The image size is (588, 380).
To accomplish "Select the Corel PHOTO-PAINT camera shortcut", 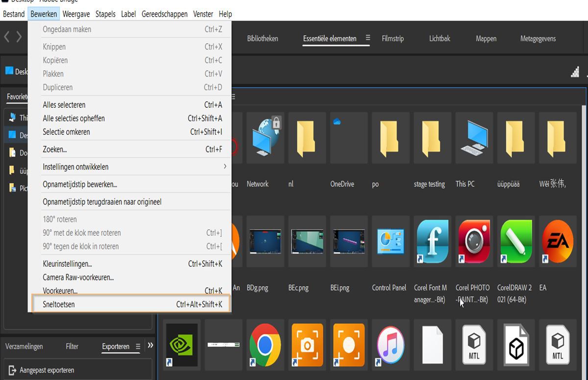I will 474,241.
